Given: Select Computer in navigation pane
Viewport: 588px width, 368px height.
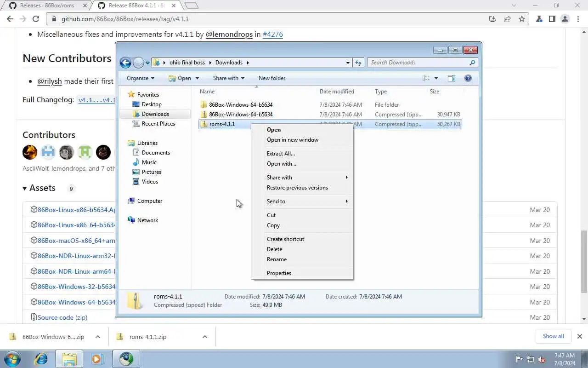Looking at the screenshot, I should click(150, 201).
